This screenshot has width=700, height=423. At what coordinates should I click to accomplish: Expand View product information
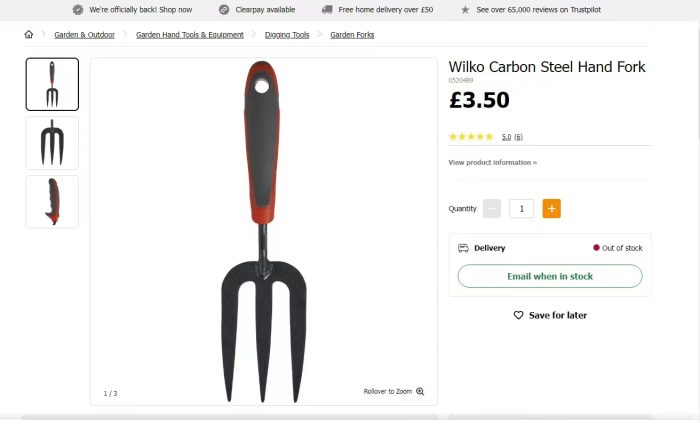(x=492, y=162)
